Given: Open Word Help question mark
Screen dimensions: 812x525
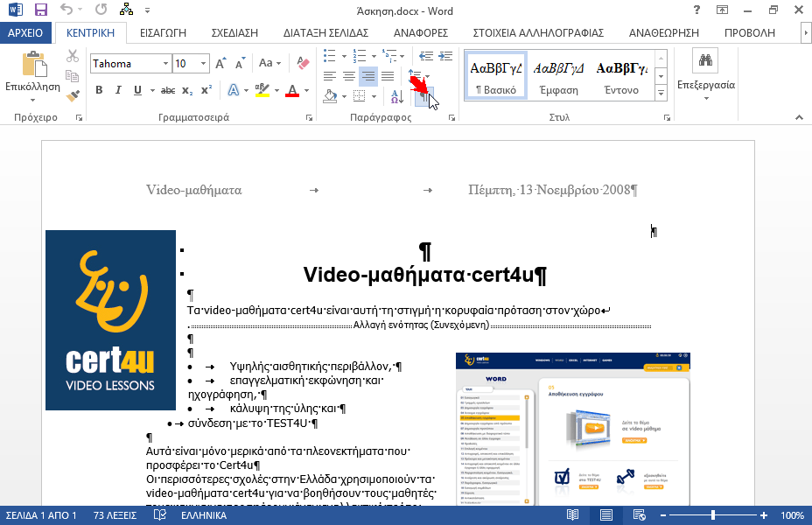Looking at the screenshot, I should point(697,10).
